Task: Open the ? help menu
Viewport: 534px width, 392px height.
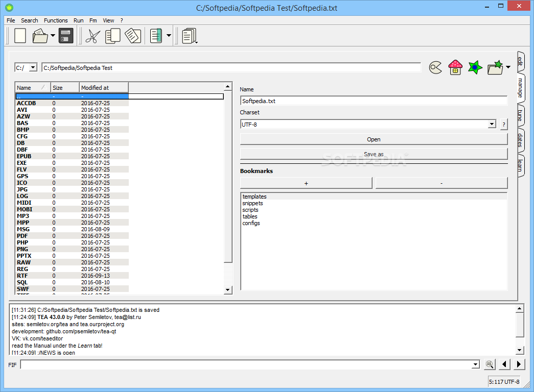Action: point(122,20)
